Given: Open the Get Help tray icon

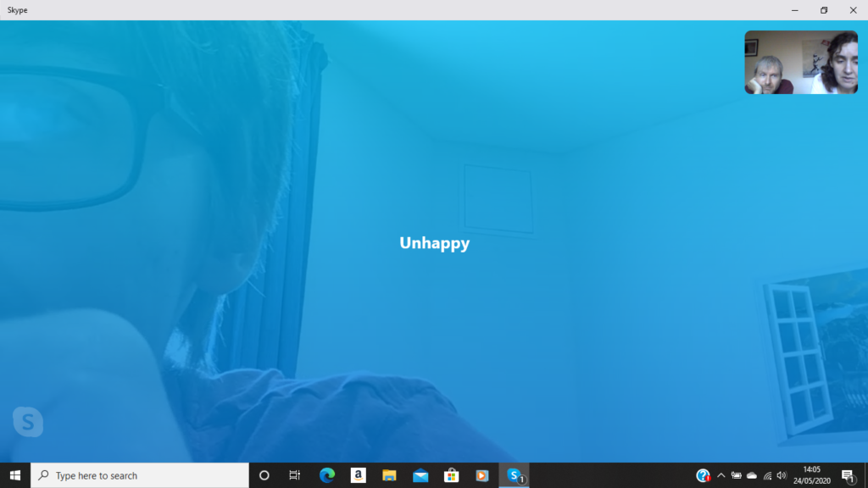Looking at the screenshot, I should [703, 475].
